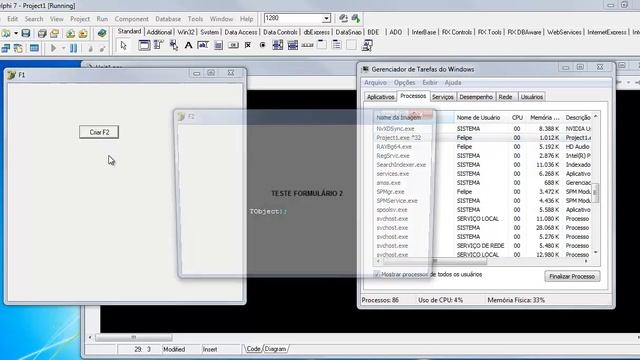This screenshot has width=640, height=360.
Task: Click 'Uso de CPU: 4%' status text
Action: pos(440,300)
